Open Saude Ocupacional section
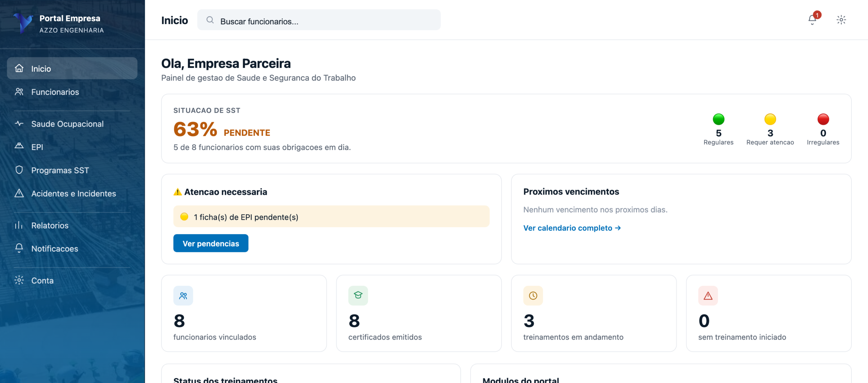This screenshot has height=383, width=868. point(72,124)
